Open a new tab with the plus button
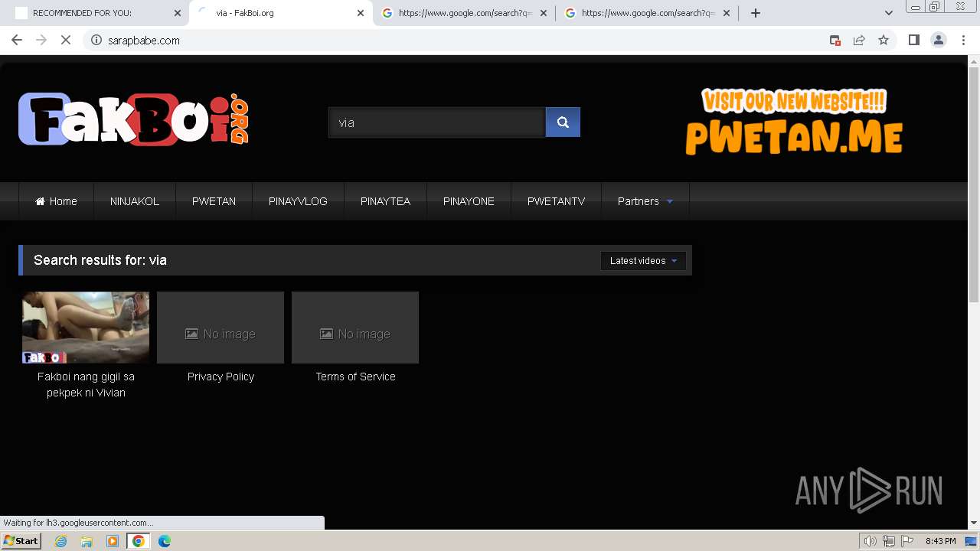This screenshot has width=980, height=551. pyautogui.click(x=756, y=13)
